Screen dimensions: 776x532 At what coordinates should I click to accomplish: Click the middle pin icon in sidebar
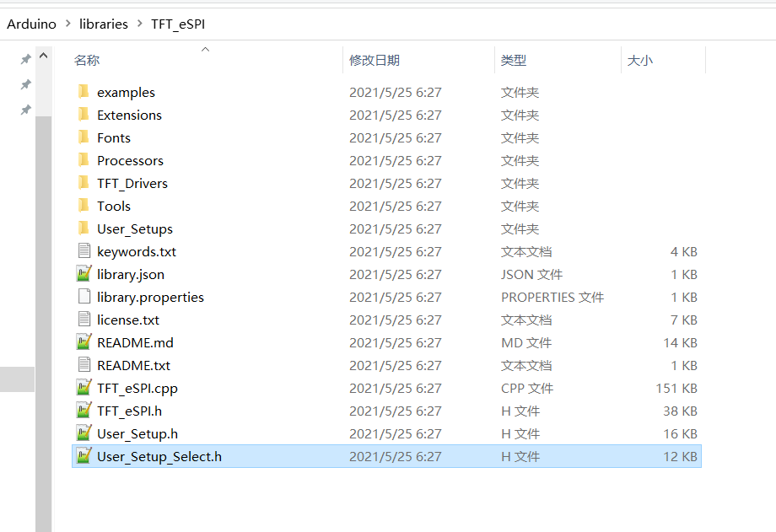pyautogui.click(x=26, y=84)
